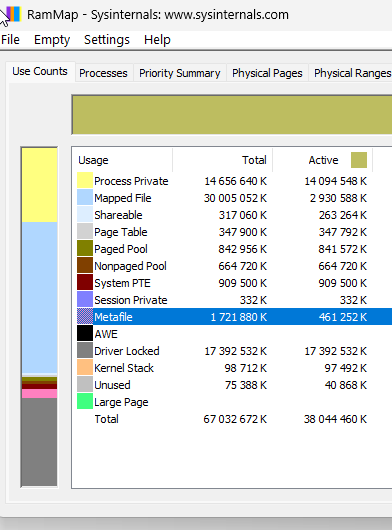Switch to the Physical Pages tab

click(267, 73)
